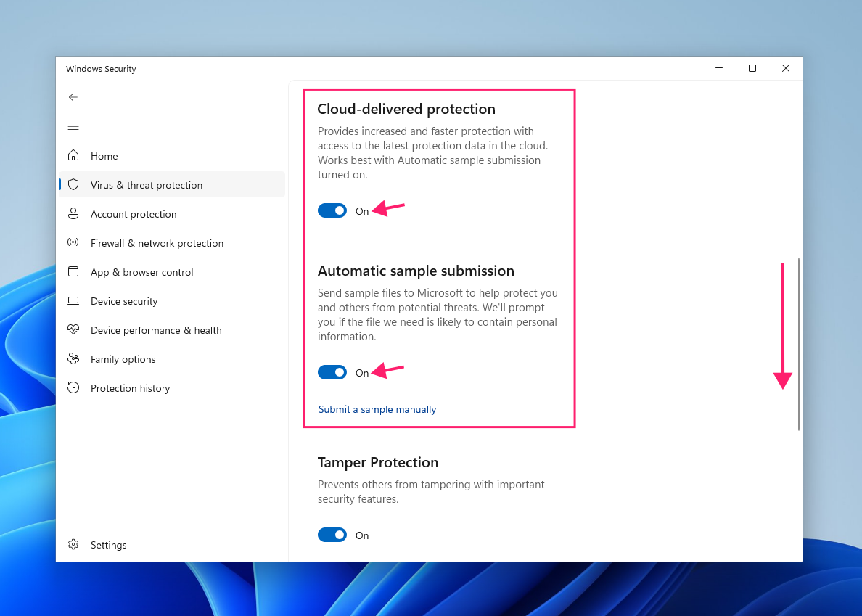Click the Settings gear icon
862x616 pixels.
tap(73, 545)
